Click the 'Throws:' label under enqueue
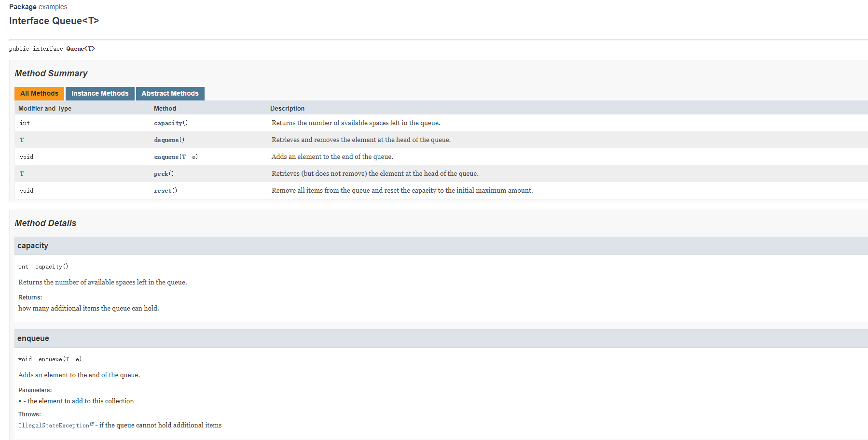This screenshot has width=868, height=440. tap(29, 414)
